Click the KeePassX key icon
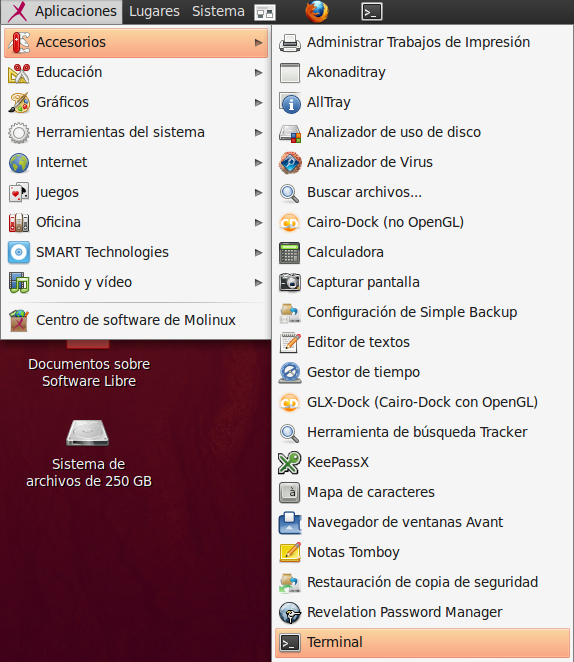This screenshot has height=662, width=574. 290,462
